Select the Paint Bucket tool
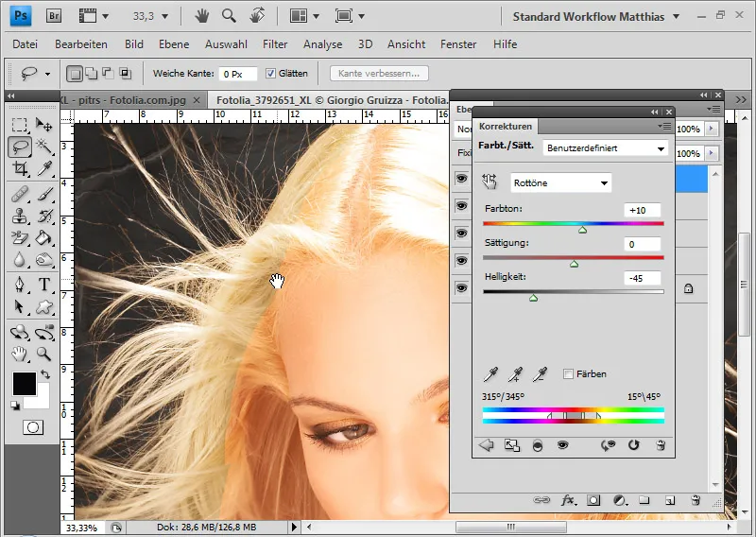The width and height of the screenshot is (756, 537). [x=44, y=238]
